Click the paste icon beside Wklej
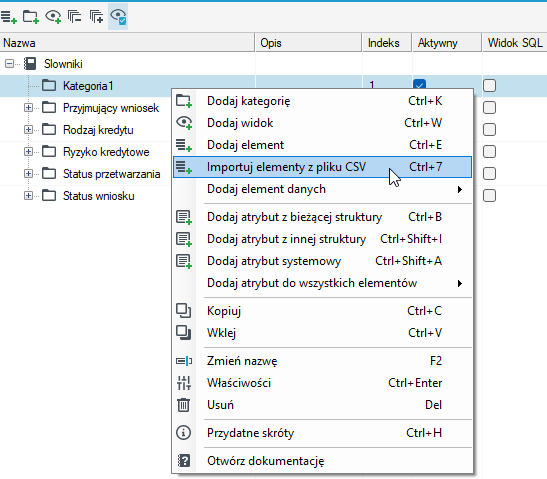547x479 pixels. (x=183, y=332)
